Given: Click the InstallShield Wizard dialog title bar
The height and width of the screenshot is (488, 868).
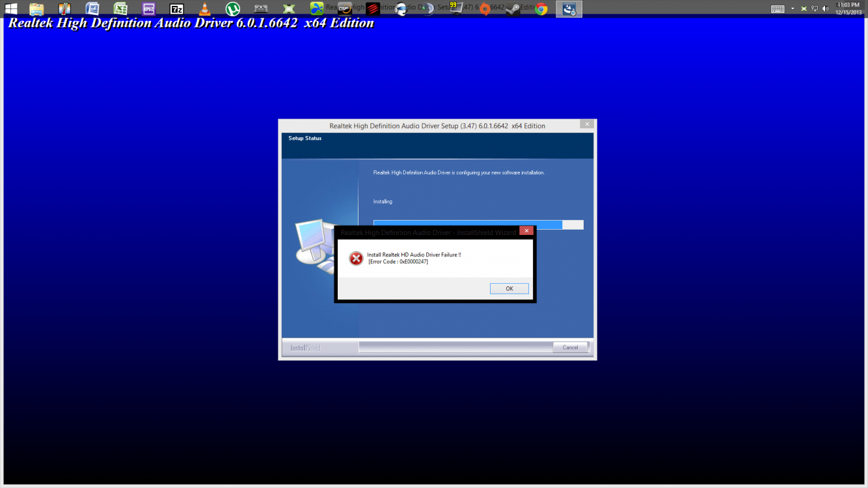Looking at the screenshot, I should tap(428, 232).
